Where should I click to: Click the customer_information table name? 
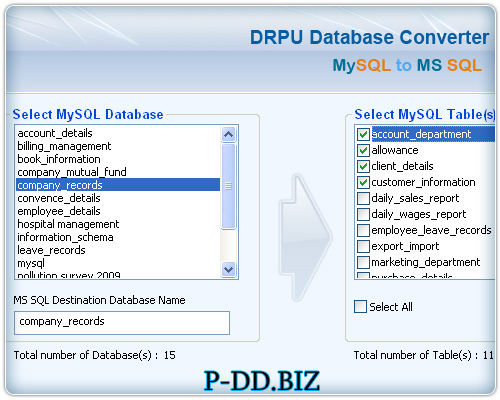423,182
